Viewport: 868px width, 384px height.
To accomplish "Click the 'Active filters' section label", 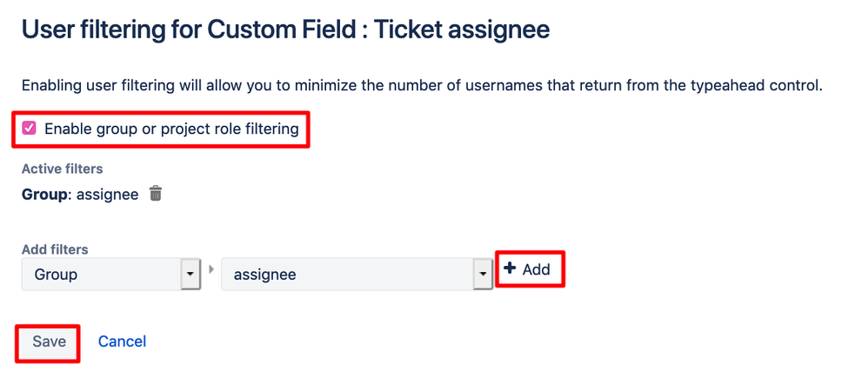I will point(63,169).
